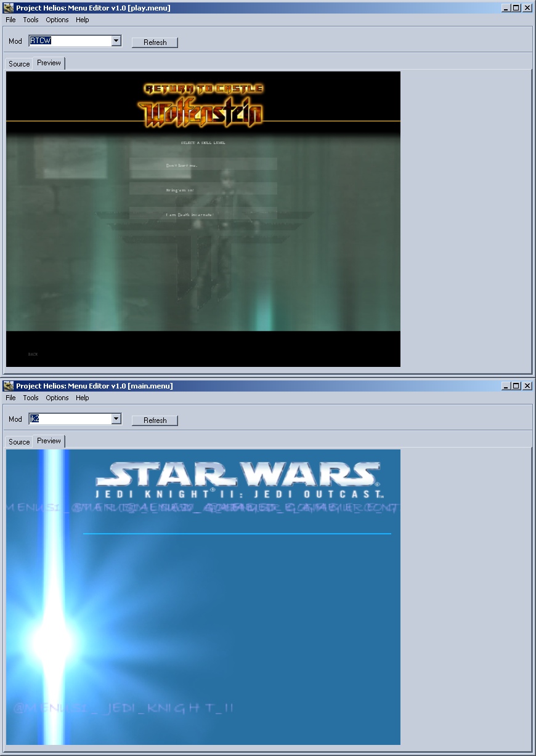Click the jk2 Mod text field
Image resolution: width=536 pixels, height=756 pixels.
(x=70, y=419)
